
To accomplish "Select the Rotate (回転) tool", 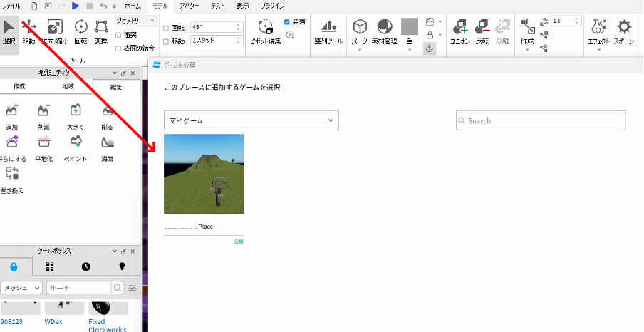I will point(80,30).
